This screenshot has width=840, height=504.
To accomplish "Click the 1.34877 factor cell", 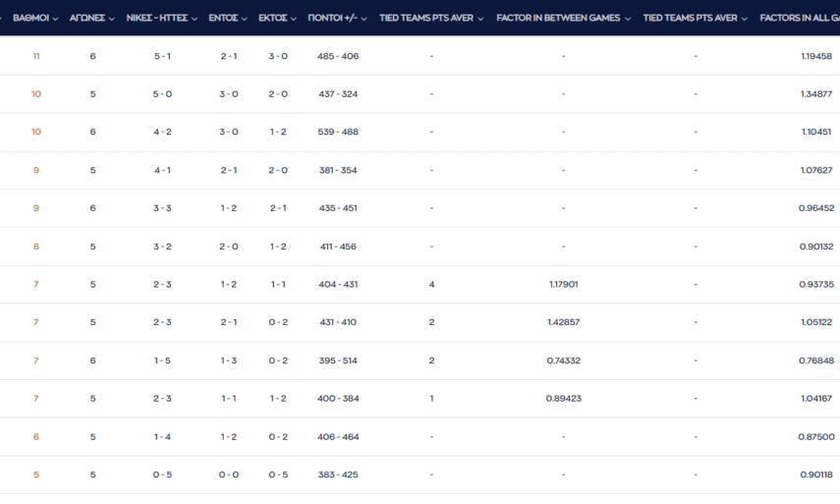I will (816, 94).
